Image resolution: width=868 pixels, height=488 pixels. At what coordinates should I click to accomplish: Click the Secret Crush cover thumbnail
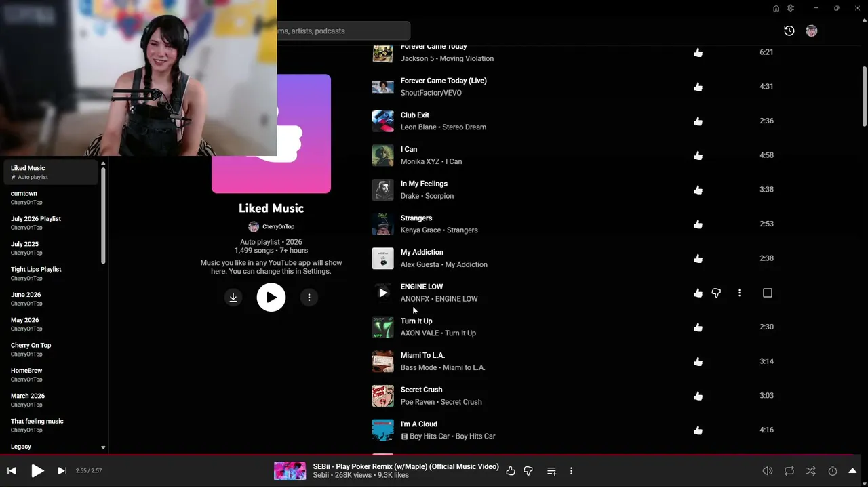[x=383, y=396]
